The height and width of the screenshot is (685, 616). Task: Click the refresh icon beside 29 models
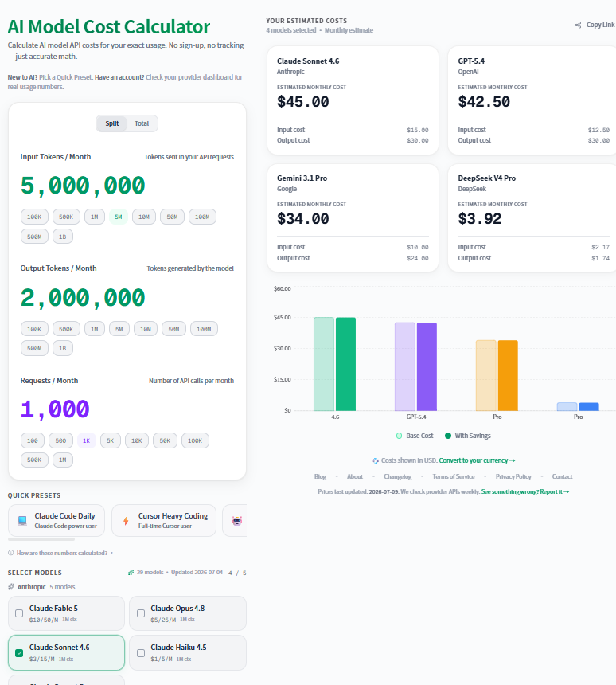point(131,572)
